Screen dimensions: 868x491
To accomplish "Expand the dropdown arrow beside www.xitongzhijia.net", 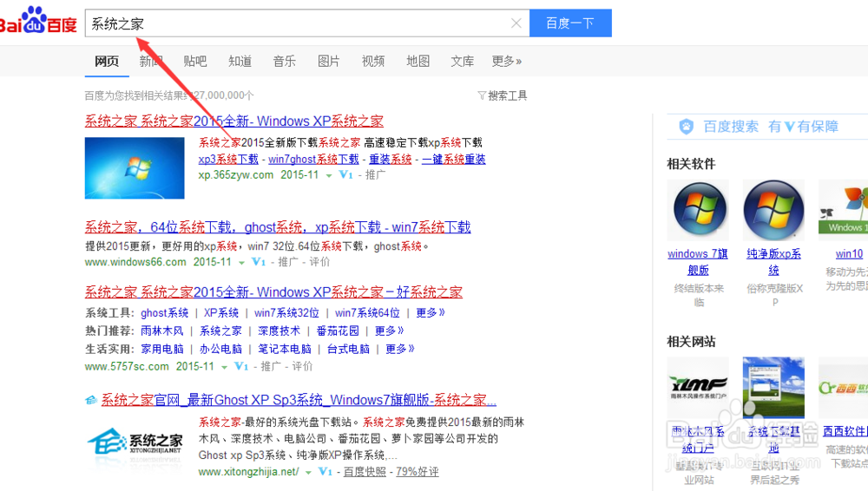I will (x=308, y=473).
